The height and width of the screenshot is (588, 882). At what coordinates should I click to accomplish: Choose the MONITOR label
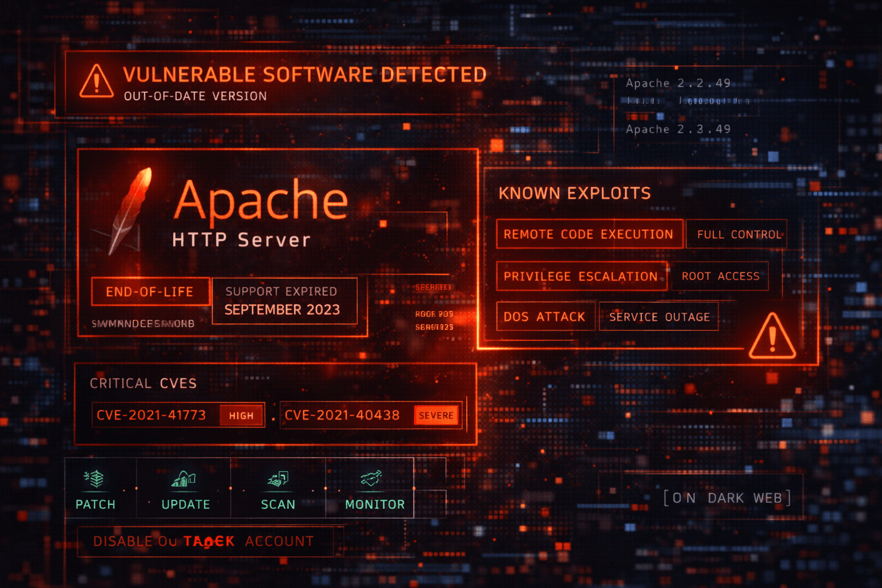[x=375, y=504]
